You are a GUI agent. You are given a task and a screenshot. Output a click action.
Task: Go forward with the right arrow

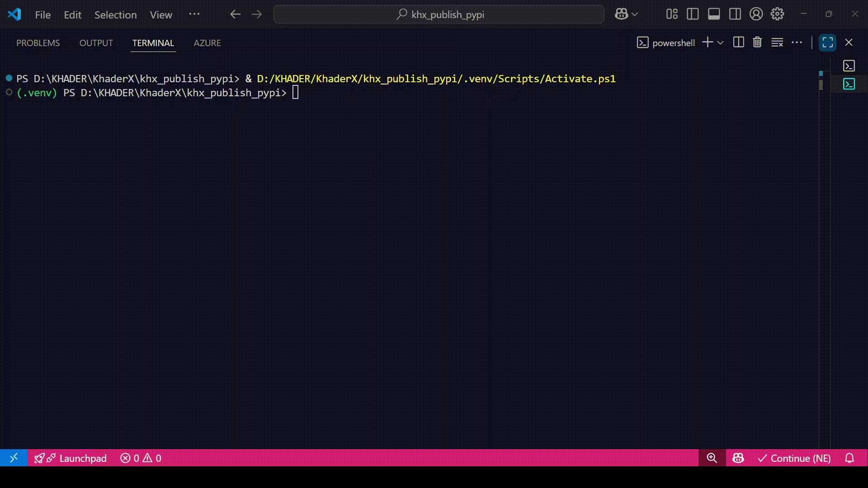(257, 14)
